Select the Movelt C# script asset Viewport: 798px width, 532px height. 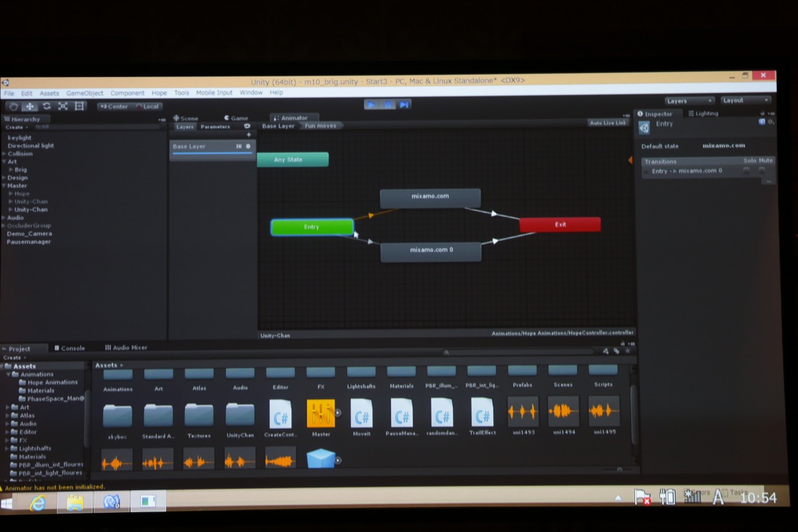pyautogui.click(x=362, y=418)
